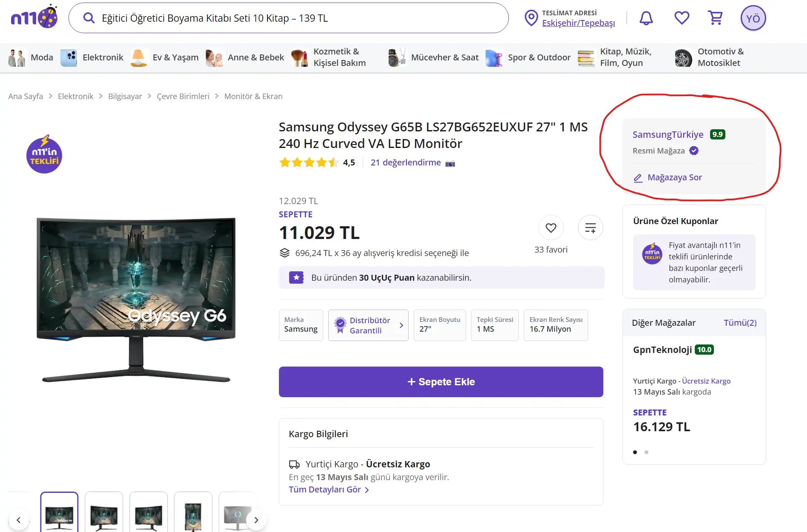Image resolution: width=807 pixels, height=532 pixels.
Task: Select first page dot in Diğer Mağazalar
Action: (x=635, y=452)
